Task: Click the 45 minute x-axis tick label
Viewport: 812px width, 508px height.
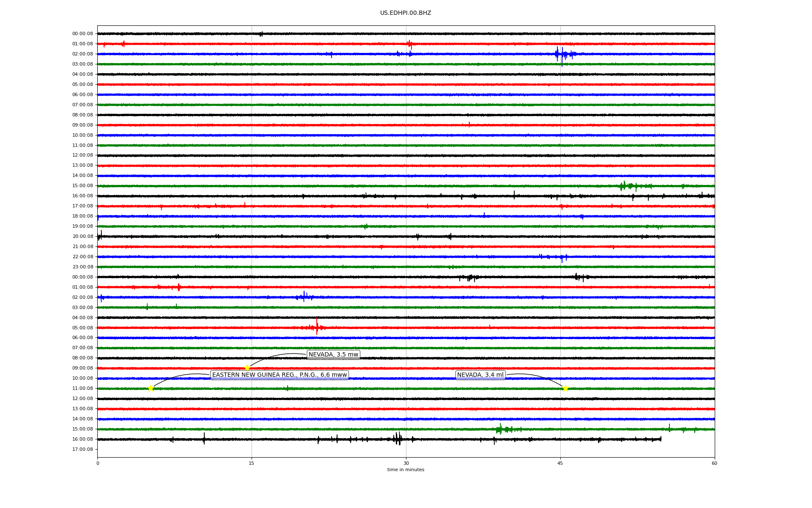Action: (x=560, y=463)
